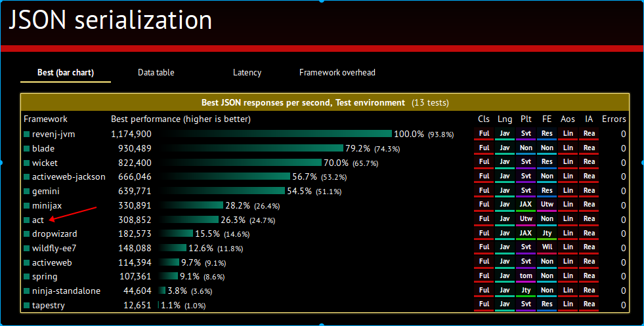Click the FE column header

(x=547, y=119)
